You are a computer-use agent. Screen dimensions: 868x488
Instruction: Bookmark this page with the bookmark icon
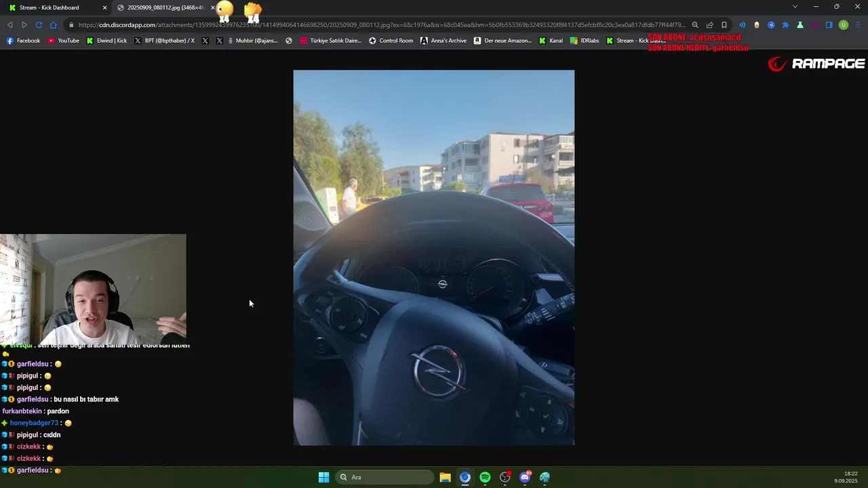click(x=724, y=25)
